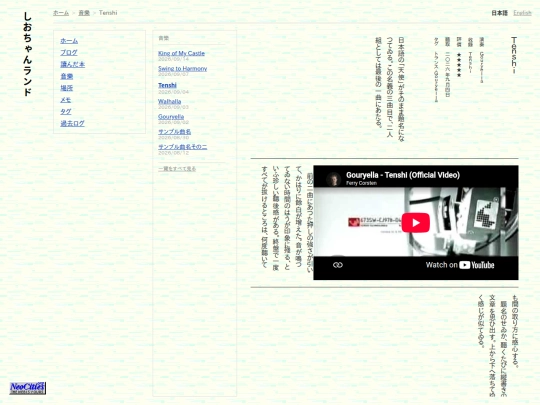This screenshot has height=405, width=540.
Task: Open 音楽 in the side navigation
Action: pos(67,76)
